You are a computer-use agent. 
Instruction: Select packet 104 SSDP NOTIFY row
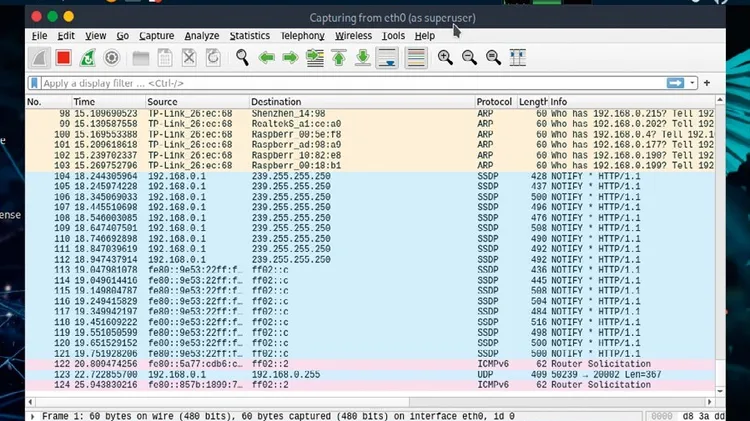370,176
